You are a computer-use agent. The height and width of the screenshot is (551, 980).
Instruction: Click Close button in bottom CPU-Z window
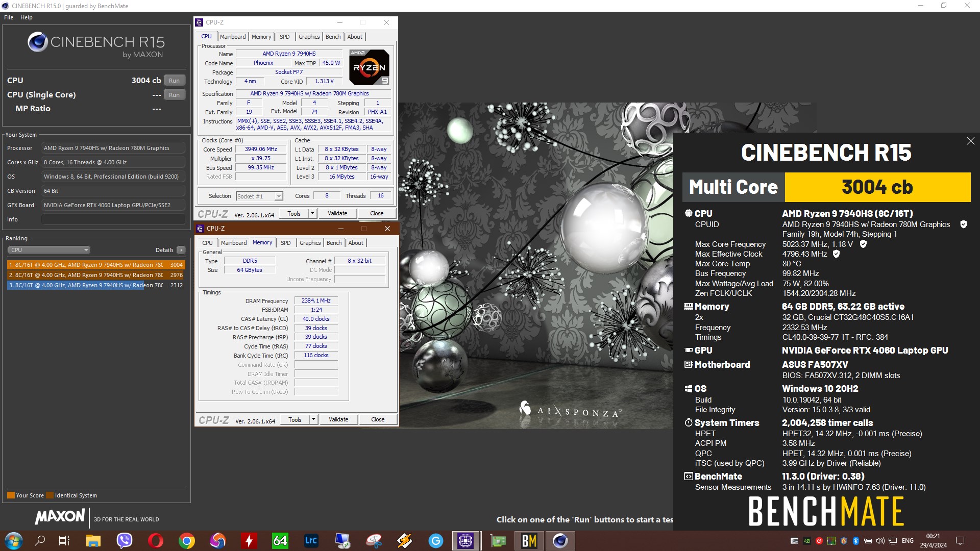pyautogui.click(x=378, y=420)
